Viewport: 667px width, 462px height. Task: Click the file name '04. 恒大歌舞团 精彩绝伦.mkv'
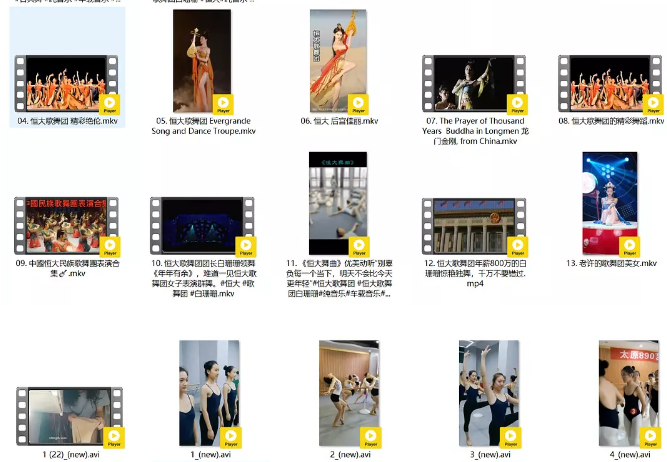coord(68,121)
